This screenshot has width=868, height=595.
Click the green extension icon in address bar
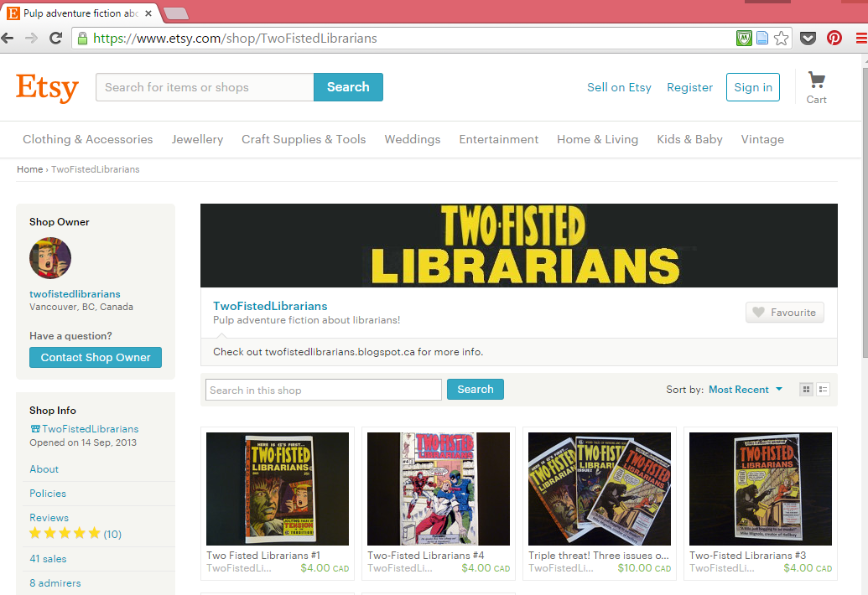coord(743,39)
